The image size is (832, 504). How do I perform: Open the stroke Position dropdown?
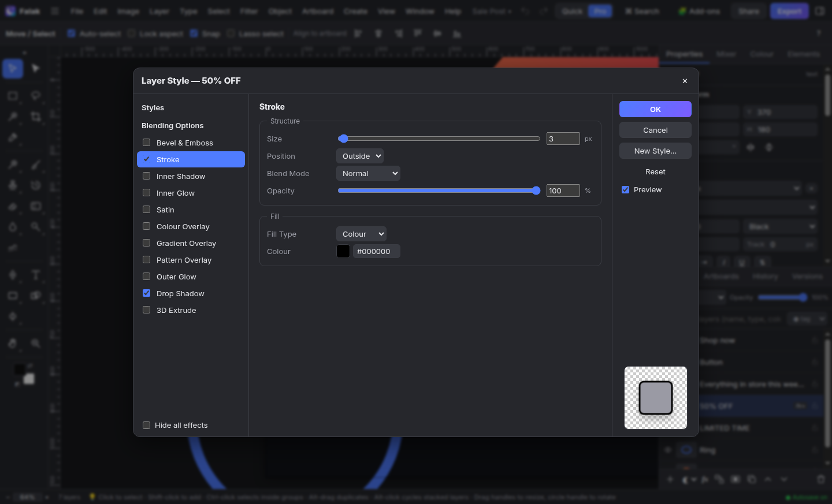360,156
